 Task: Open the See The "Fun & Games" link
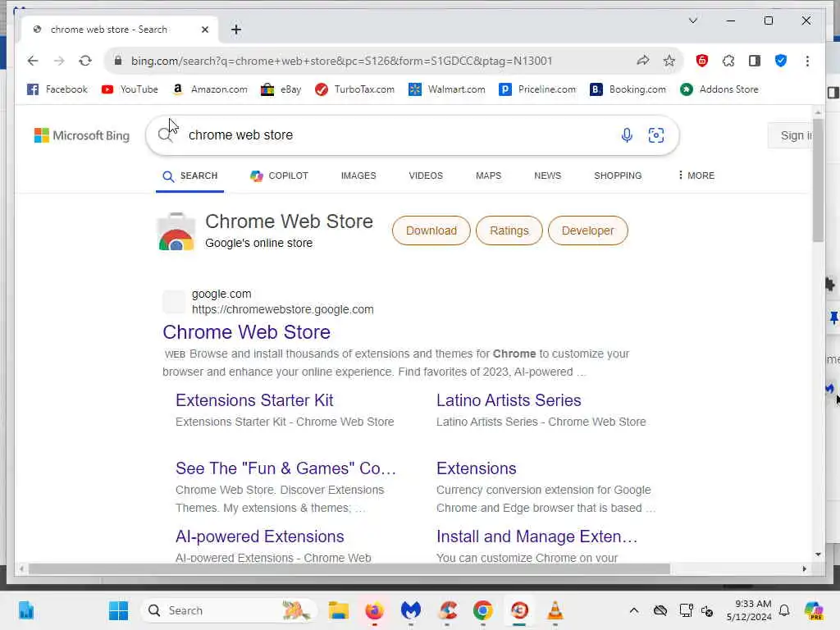(x=286, y=468)
